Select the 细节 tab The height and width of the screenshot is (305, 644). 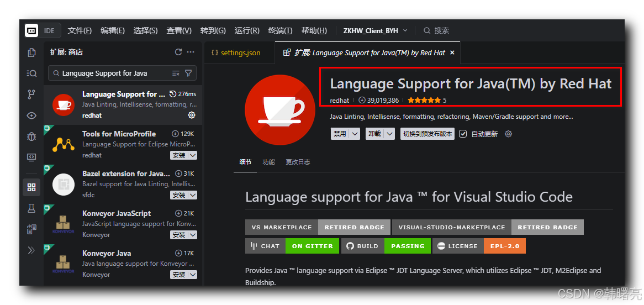[x=245, y=162]
